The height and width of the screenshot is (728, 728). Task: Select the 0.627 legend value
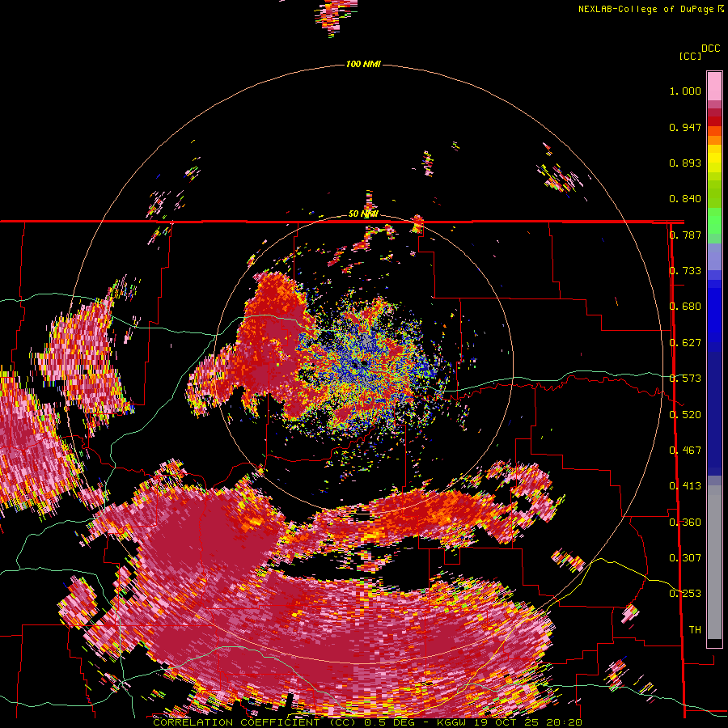(x=685, y=343)
